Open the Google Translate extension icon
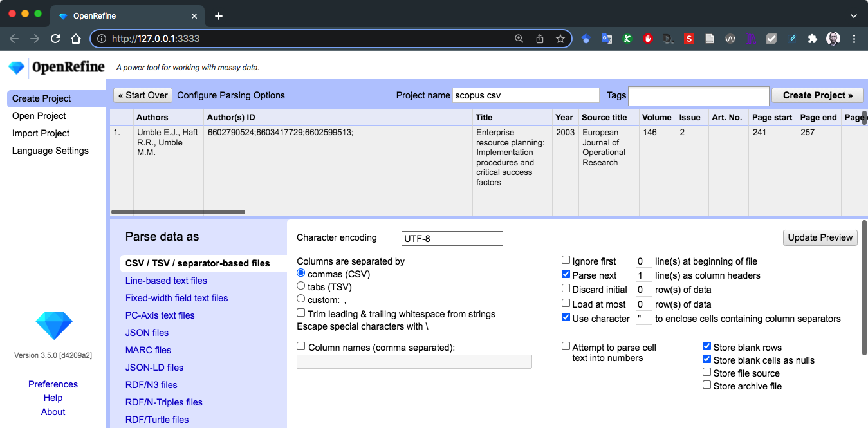The height and width of the screenshot is (428, 868). click(x=606, y=39)
